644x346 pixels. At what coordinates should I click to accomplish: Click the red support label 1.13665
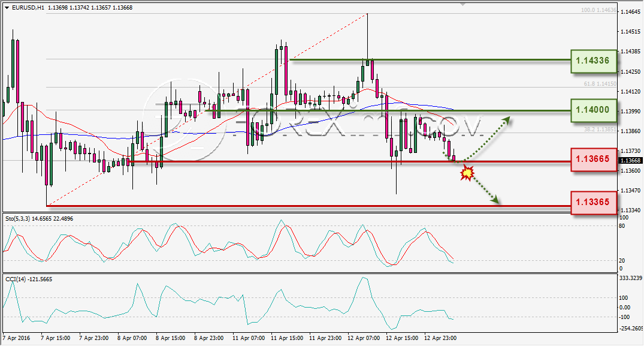point(594,159)
